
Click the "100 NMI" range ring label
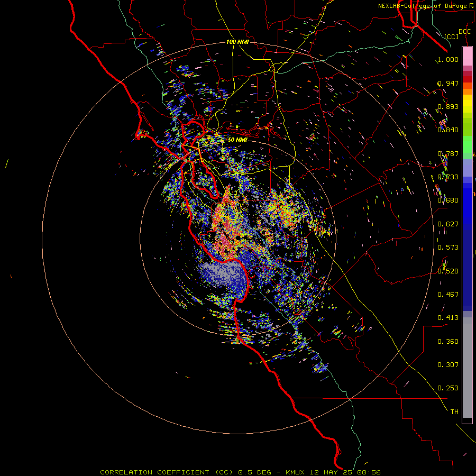[x=237, y=42]
